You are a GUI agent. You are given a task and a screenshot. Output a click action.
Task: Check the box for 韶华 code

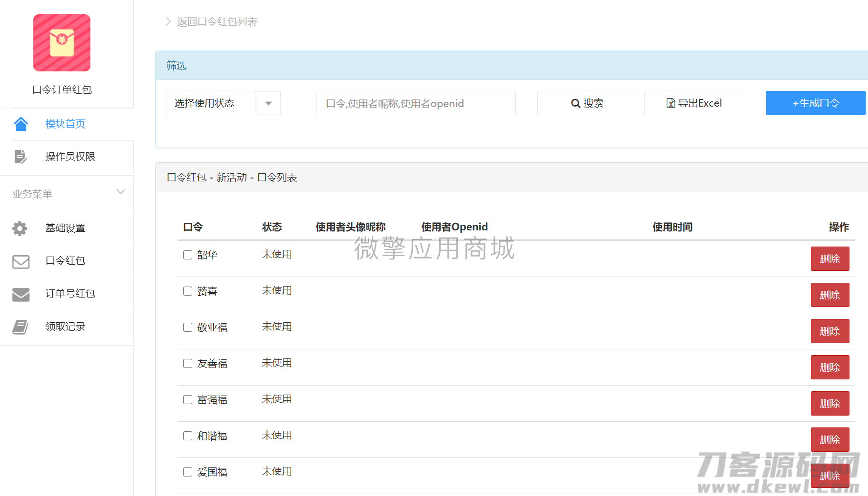(x=188, y=255)
